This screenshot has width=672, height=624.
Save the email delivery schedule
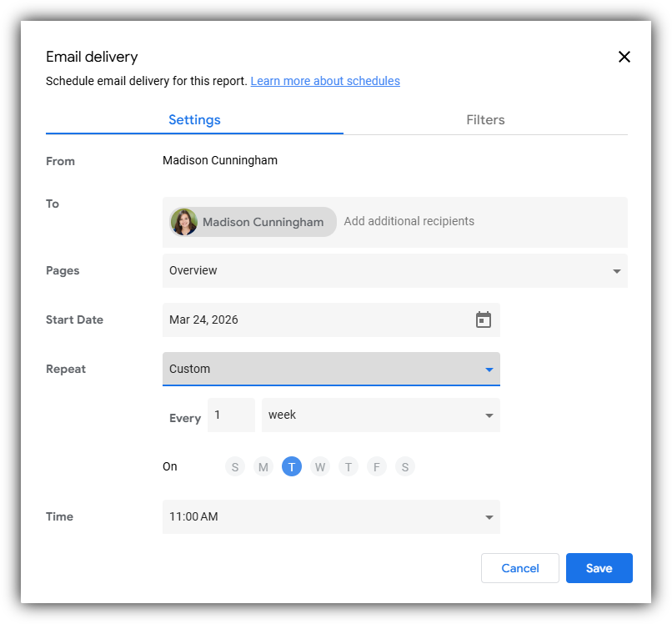(x=599, y=568)
